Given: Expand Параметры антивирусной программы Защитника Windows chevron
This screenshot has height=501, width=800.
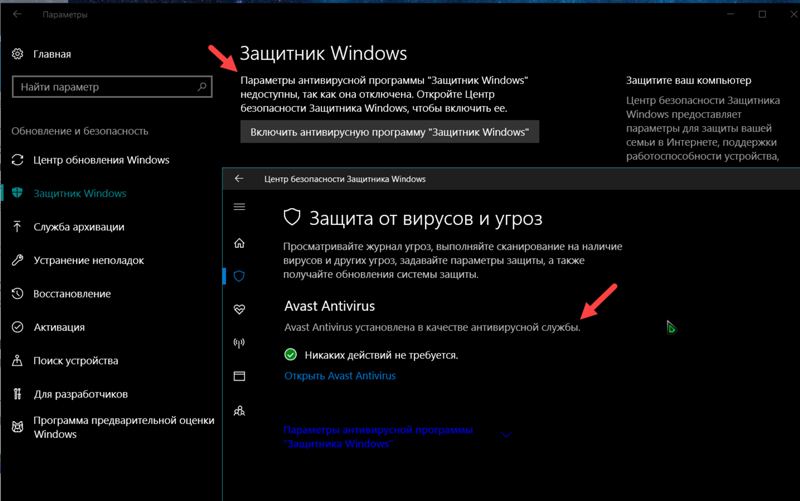Looking at the screenshot, I should click(x=506, y=435).
